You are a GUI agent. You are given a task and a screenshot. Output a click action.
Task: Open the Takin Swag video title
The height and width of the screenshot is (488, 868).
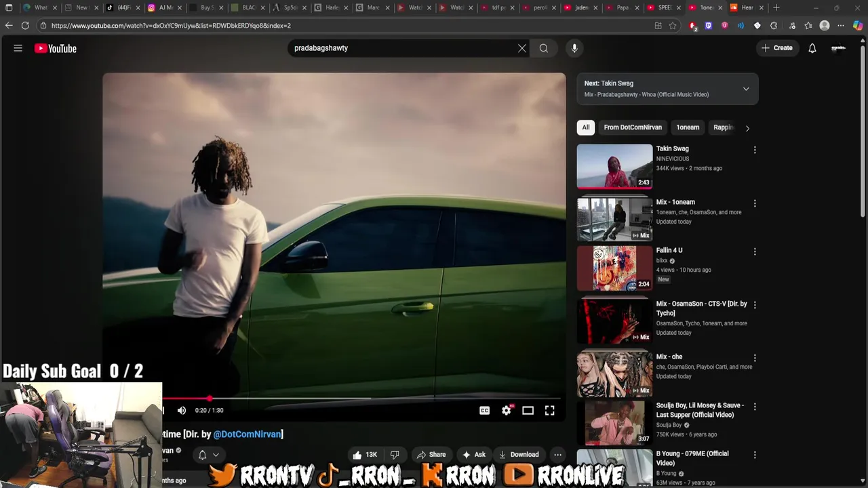(673, 148)
